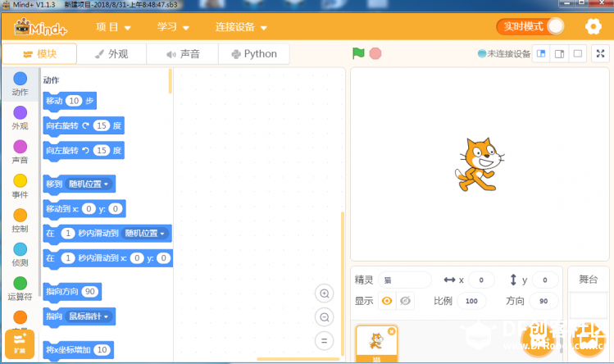Edit value 15 in 向右旋转 block
The height and width of the screenshot is (364, 614).
pyautogui.click(x=102, y=125)
